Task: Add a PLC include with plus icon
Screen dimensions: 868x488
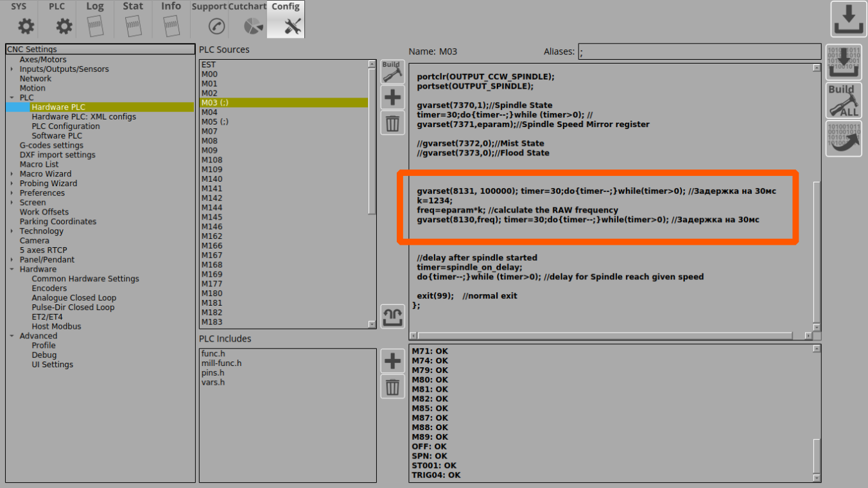Action: 392,362
